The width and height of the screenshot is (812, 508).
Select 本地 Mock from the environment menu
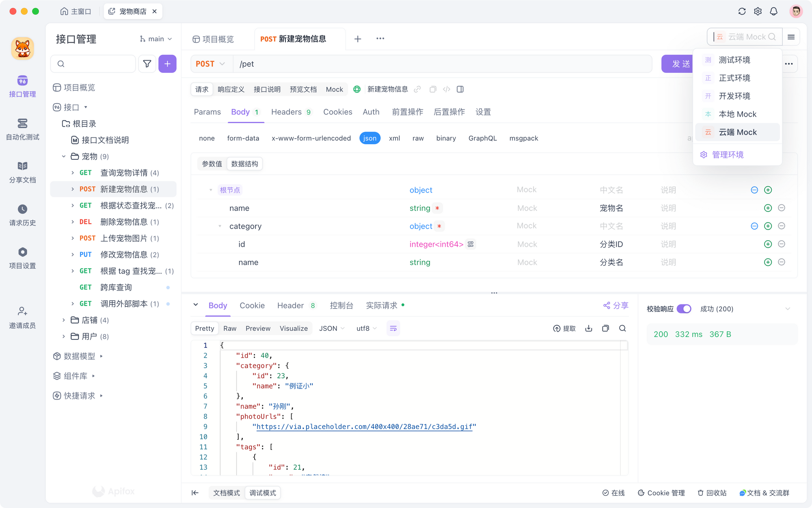pos(738,114)
